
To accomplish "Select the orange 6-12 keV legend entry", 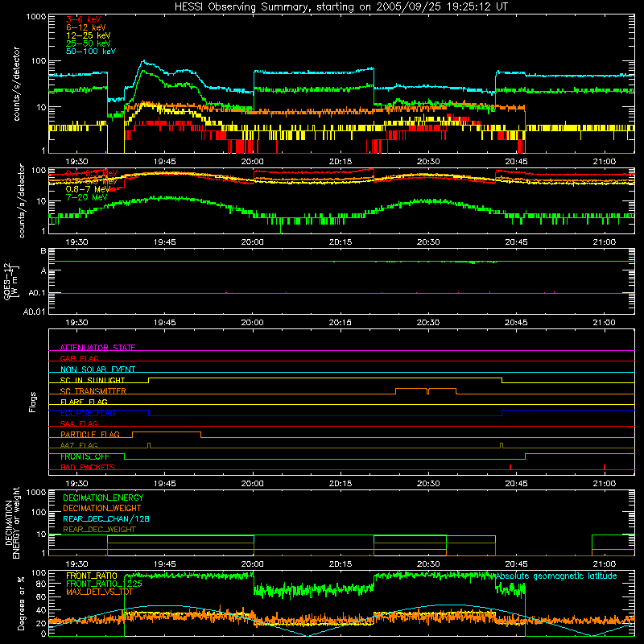I will coord(86,27).
